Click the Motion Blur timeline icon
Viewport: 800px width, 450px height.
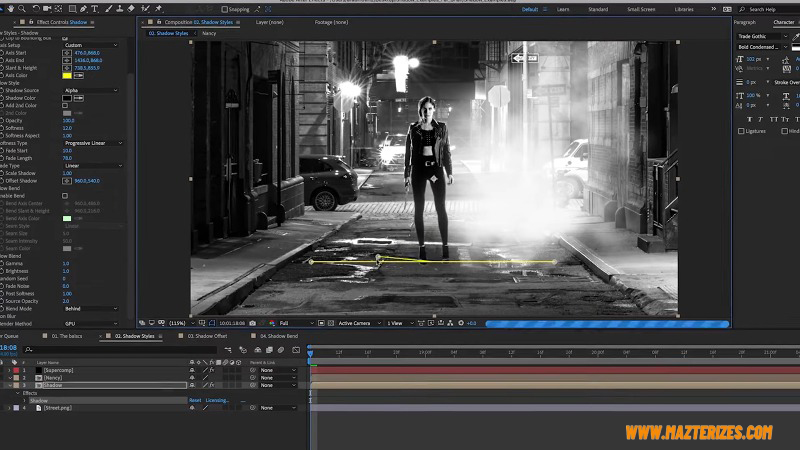281,349
